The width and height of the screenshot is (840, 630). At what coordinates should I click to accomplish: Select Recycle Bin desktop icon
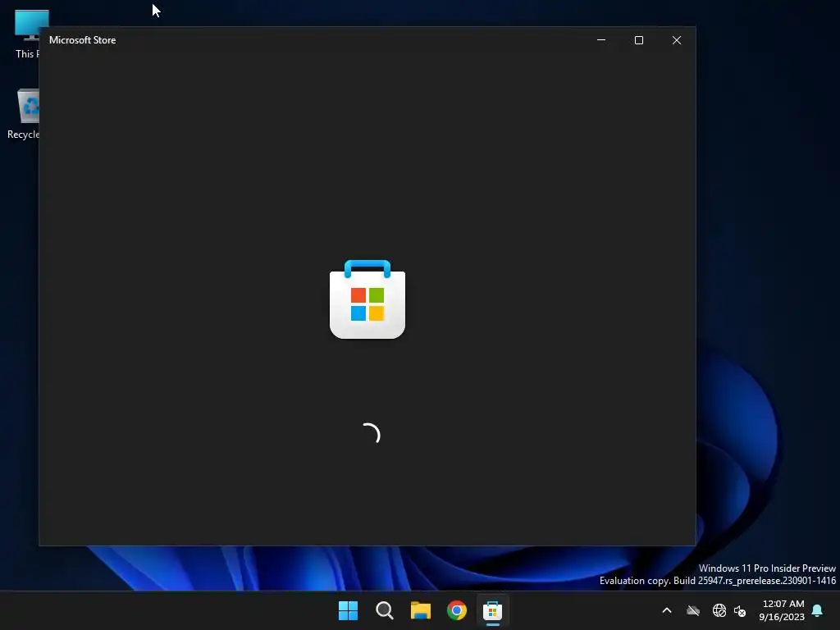click(x=23, y=114)
